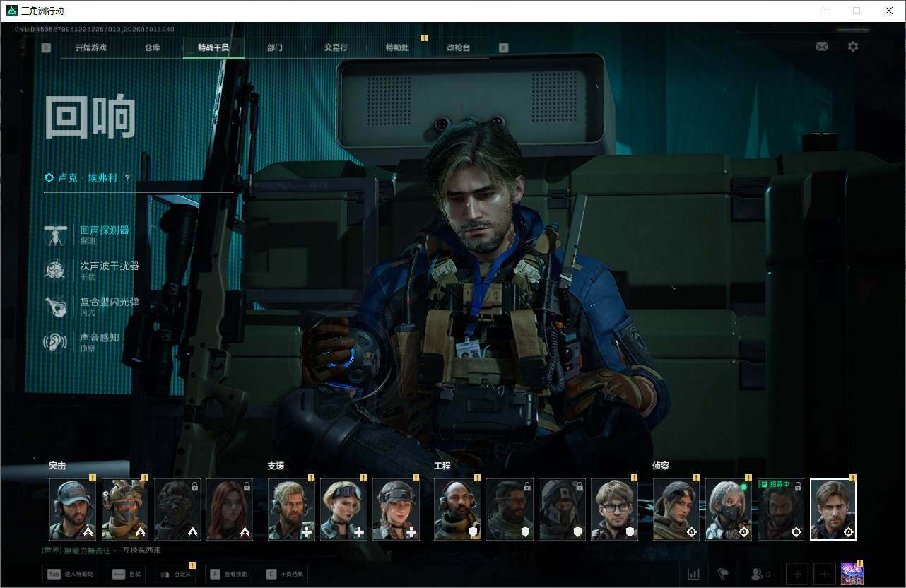
Task: Click the 出战 deploy button
Action: [x=128, y=574]
